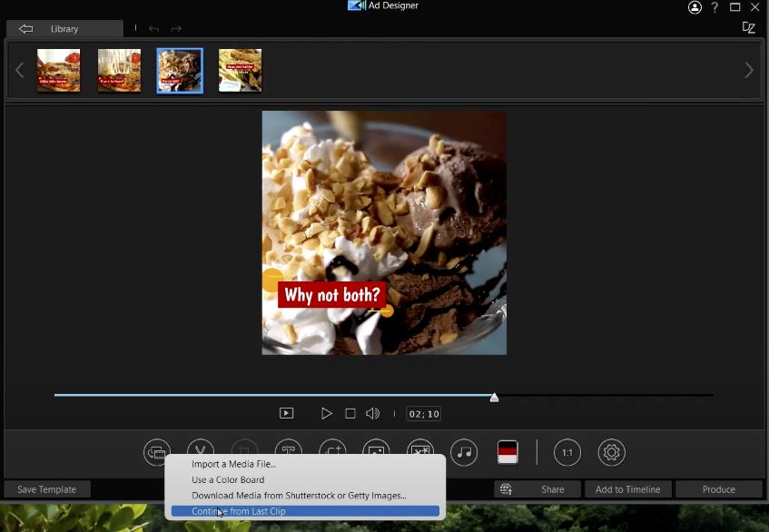Open the project settings gear icon
Image resolution: width=769 pixels, height=532 pixels.
tap(611, 452)
